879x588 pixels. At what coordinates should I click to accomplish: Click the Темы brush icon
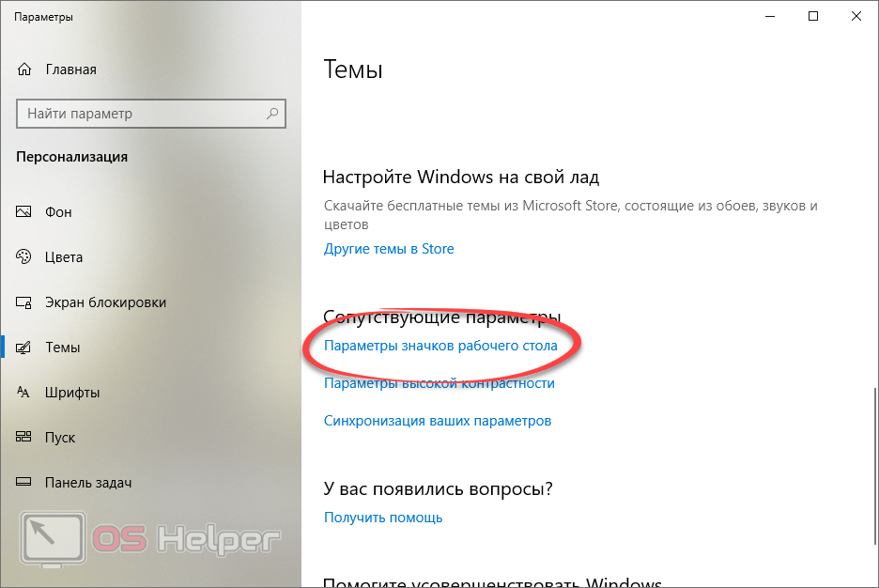pyautogui.click(x=23, y=348)
